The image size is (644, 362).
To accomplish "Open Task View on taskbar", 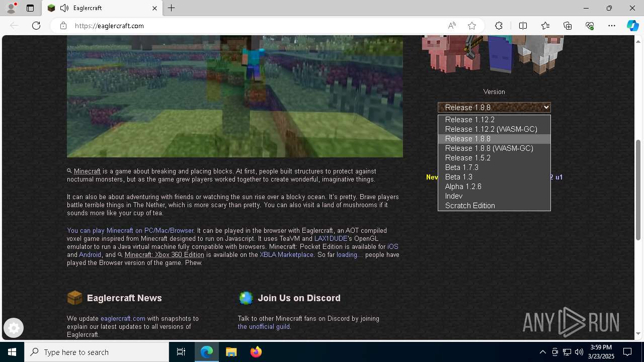I will pyautogui.click(x=181, y=352).
